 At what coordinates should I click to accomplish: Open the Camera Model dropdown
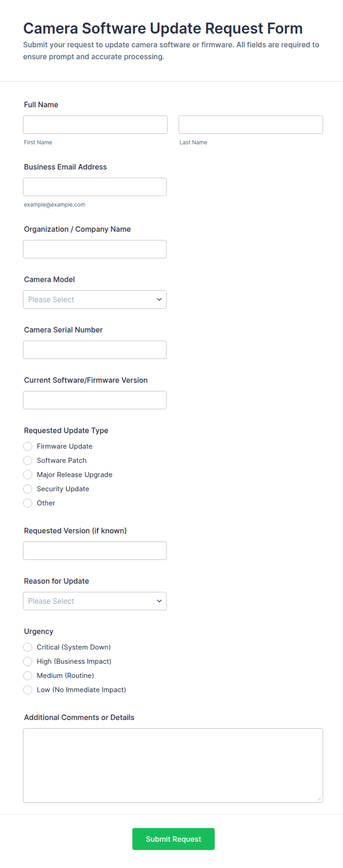point(95,300)
